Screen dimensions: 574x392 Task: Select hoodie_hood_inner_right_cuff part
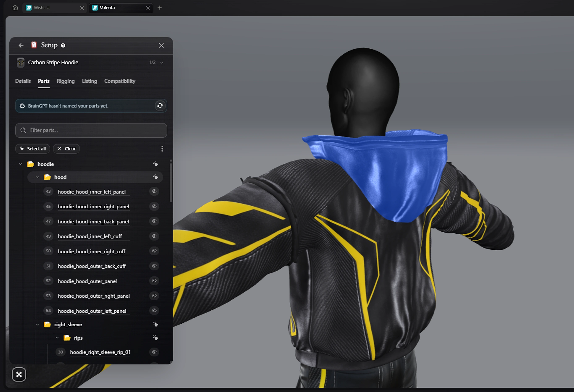(x=91, y=251)
